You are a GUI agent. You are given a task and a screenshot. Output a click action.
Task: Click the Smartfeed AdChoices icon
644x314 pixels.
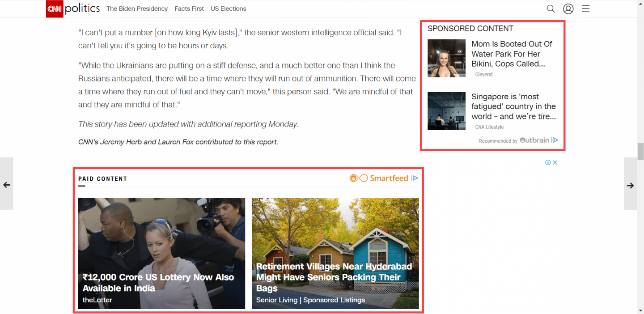(x=415, y=178)
